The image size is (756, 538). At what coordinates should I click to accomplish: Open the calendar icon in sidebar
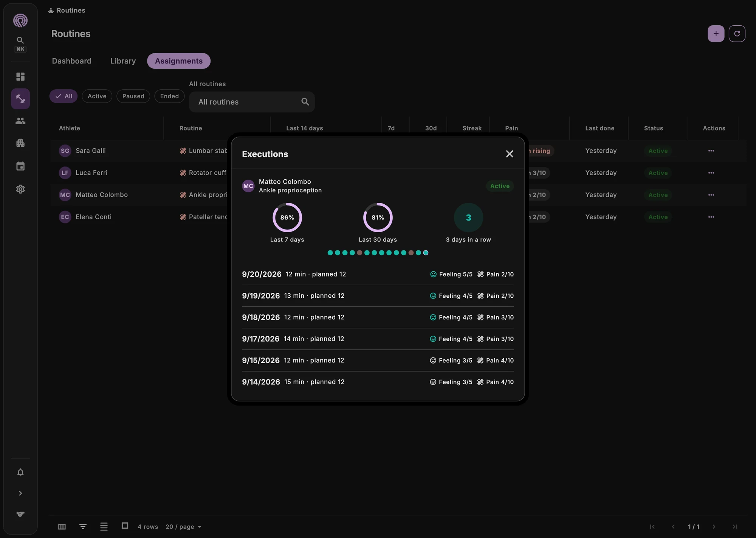(x=20, y=166)
